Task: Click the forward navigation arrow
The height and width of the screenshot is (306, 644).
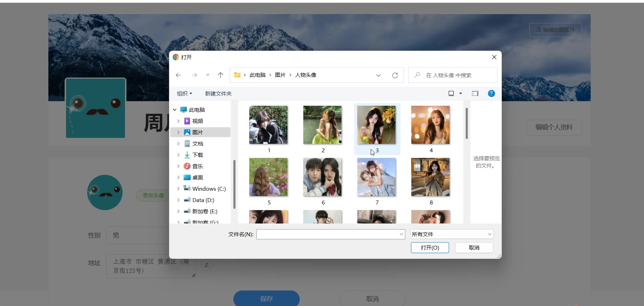Action: (194, 75)
